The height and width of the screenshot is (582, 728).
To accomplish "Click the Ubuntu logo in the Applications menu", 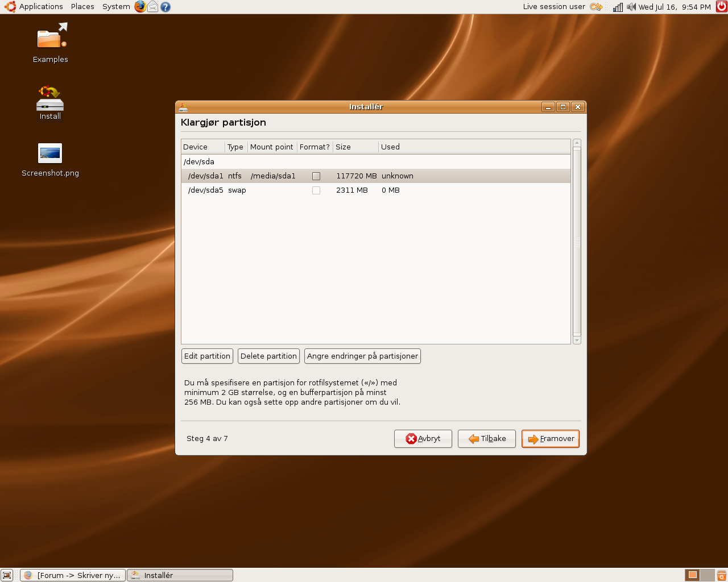I will pyautogui.click(x=10, y=7).
